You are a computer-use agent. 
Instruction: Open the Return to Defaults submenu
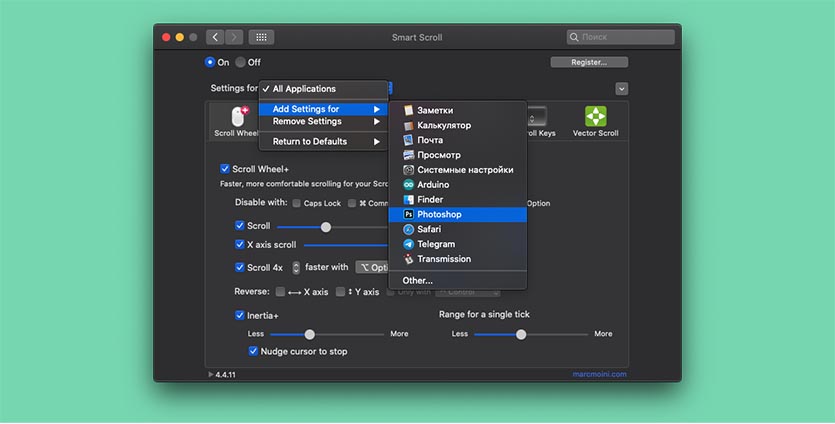(323, 142)
